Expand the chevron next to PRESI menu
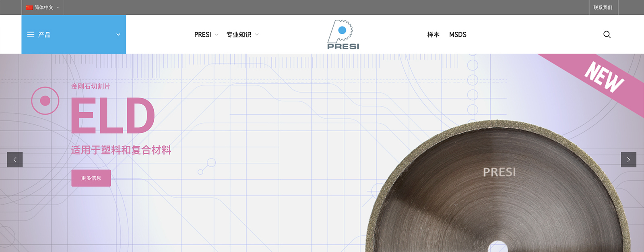The height and width of the screenshot is (252, 644). 217,35
